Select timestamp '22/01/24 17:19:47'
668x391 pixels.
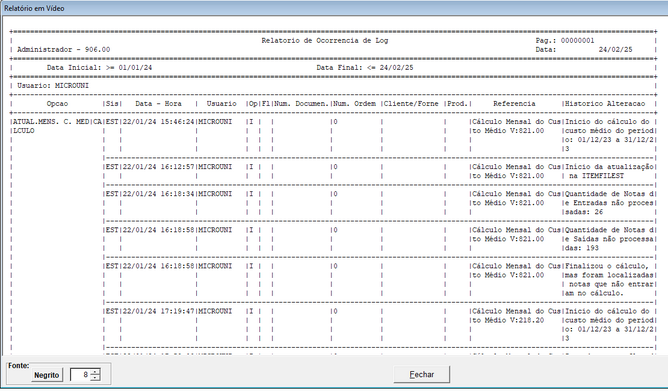click(158, 311)
